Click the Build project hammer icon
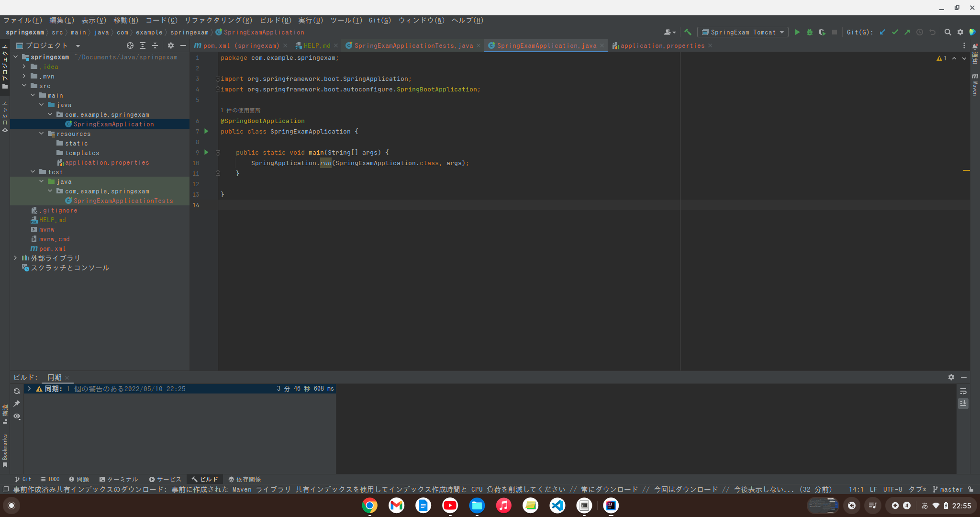Viewport: 980px width, 517px height. pyautogui.click(x=688, y=32)
